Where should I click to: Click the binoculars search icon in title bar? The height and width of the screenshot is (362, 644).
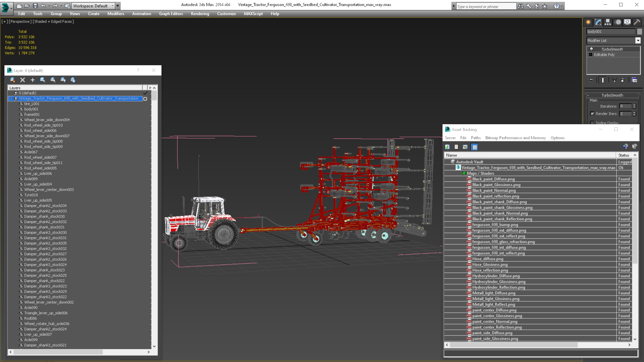[521, 6]
